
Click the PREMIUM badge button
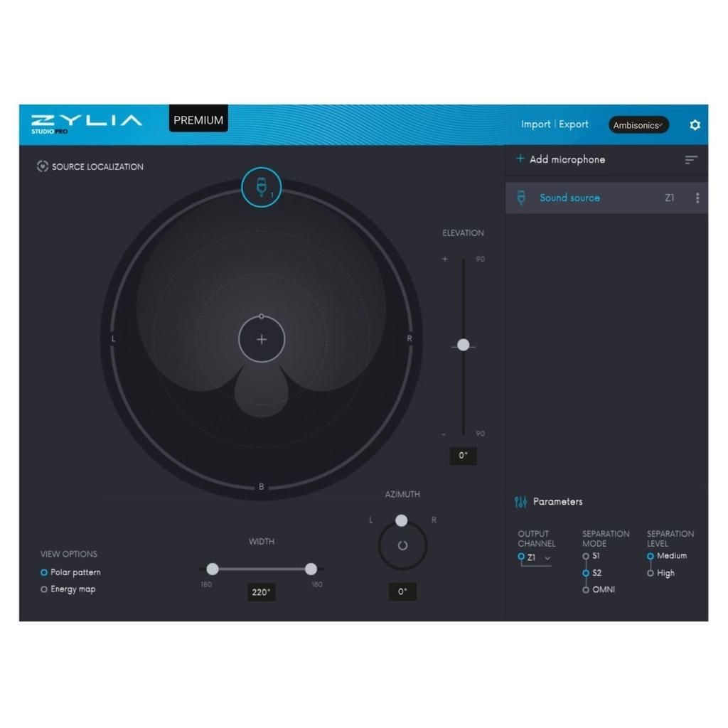[x=198, y=120]
